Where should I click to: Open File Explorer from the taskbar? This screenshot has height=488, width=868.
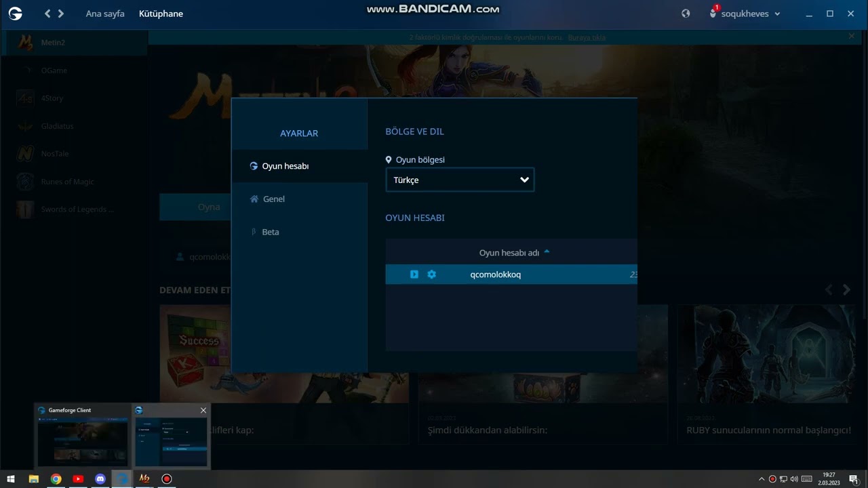[x=33, y=479]
